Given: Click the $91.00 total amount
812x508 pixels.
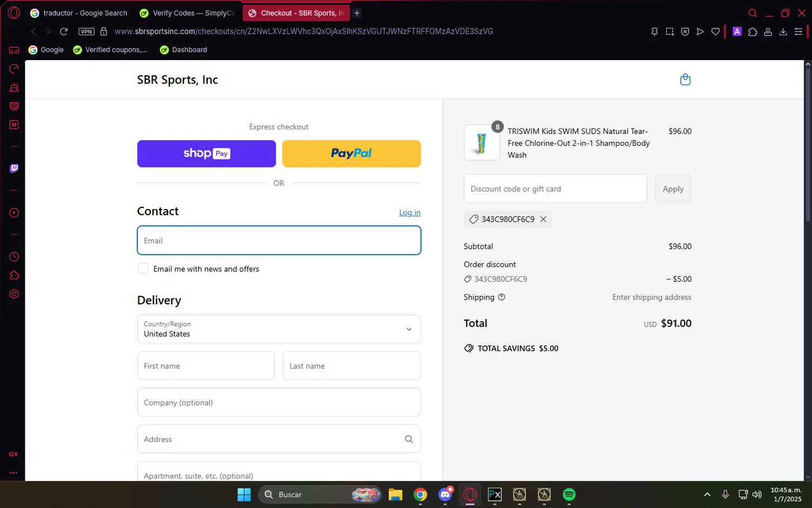Looking at the screenshot, I should (x=676, y=323).
